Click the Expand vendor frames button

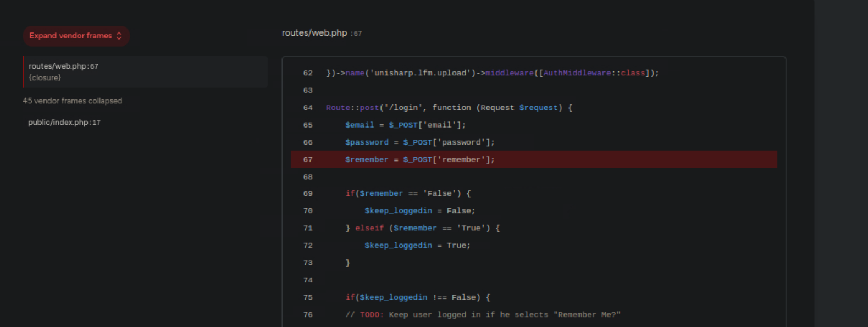pos(70,36)
